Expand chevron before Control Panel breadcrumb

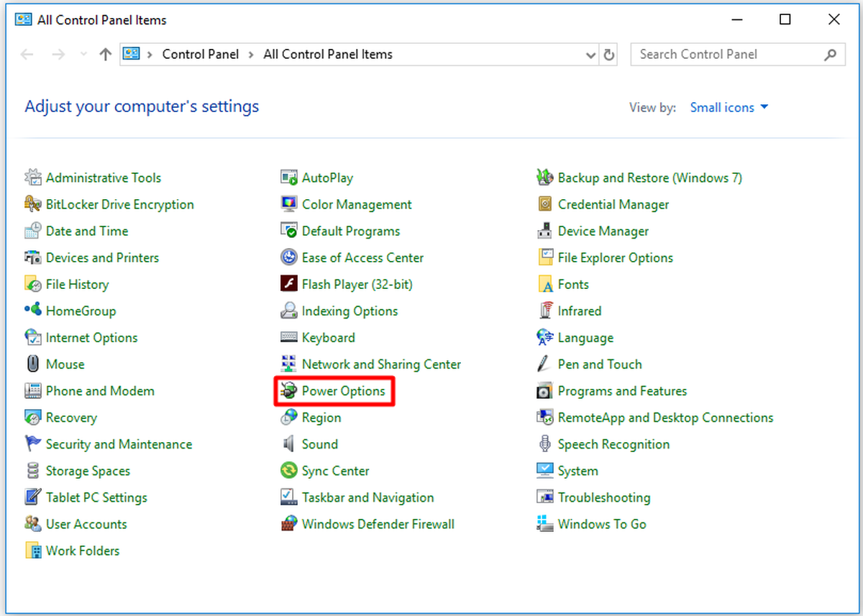pos(150,55)
